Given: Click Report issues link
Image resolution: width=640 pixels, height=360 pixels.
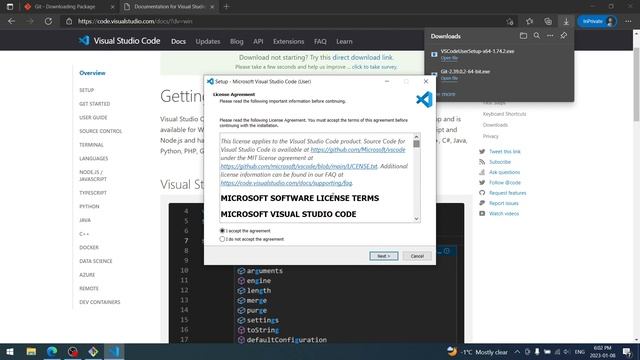Looking at the screenshot, I should point(504,203).
